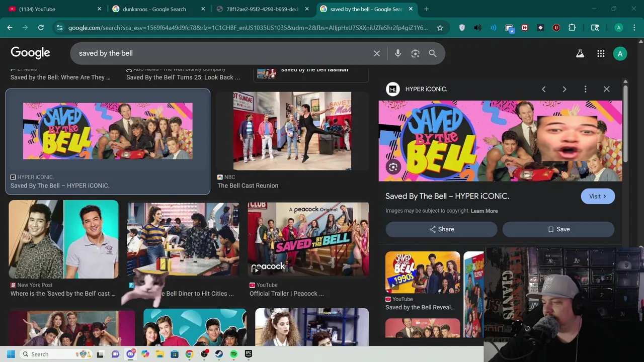Open Search Labs flask icon
The height and width of the screenshot is (362, 644).
[x=580, y=53]
